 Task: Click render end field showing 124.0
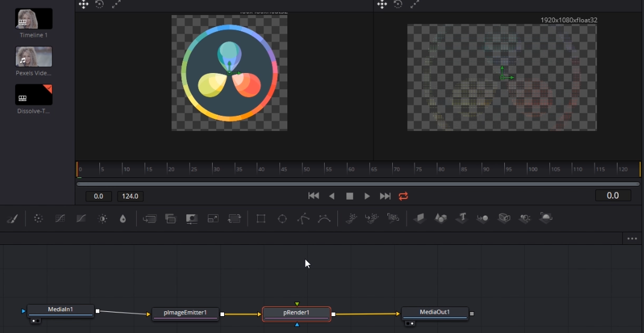point(130,196)
